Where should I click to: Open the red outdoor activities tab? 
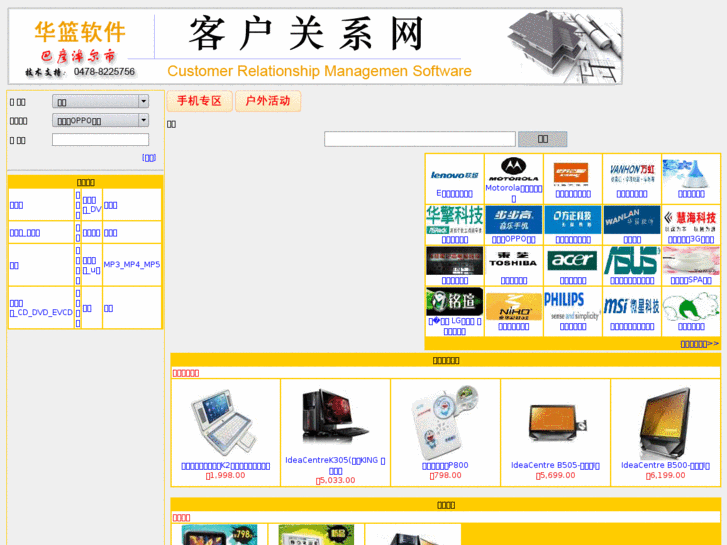(x=268, y=101)
